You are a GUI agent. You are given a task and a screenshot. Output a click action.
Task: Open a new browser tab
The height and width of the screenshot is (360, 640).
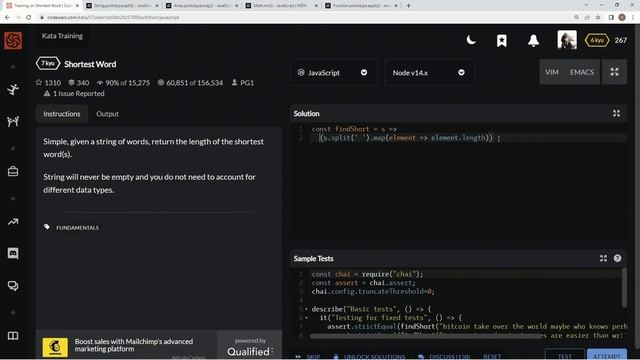(408, 6)
